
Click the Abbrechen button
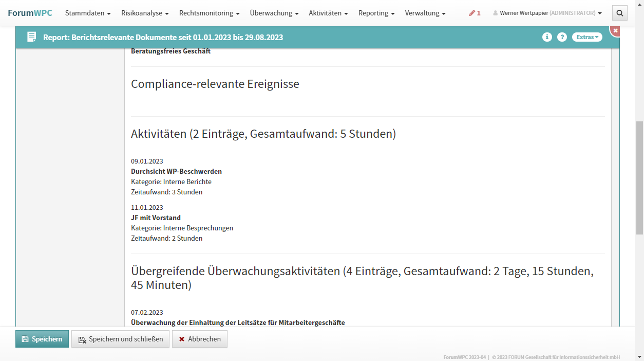click(199, 339)
